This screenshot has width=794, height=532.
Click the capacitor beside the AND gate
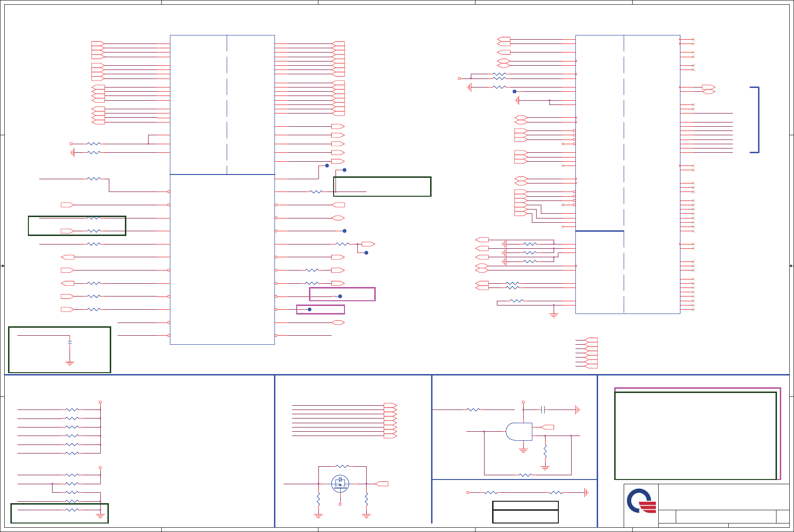(543, 410)
